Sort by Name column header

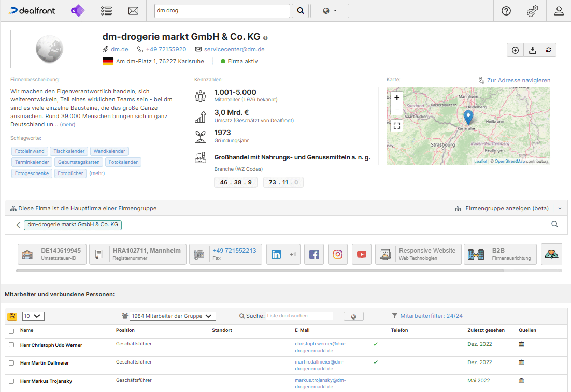point(26,330)
